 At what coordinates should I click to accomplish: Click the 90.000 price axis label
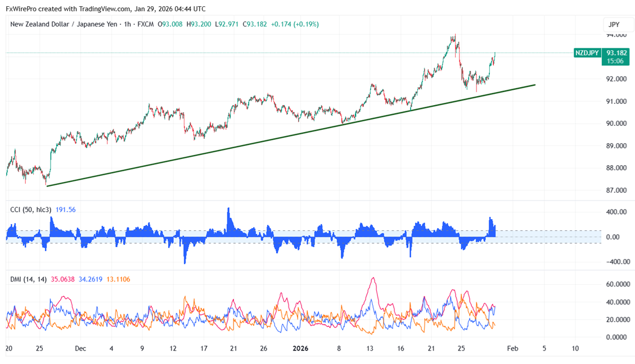tap(616, 124)
